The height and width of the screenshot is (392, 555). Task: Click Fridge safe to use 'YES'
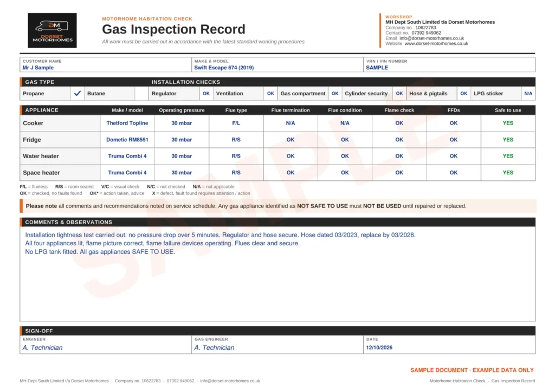click(x=508, y=140)
